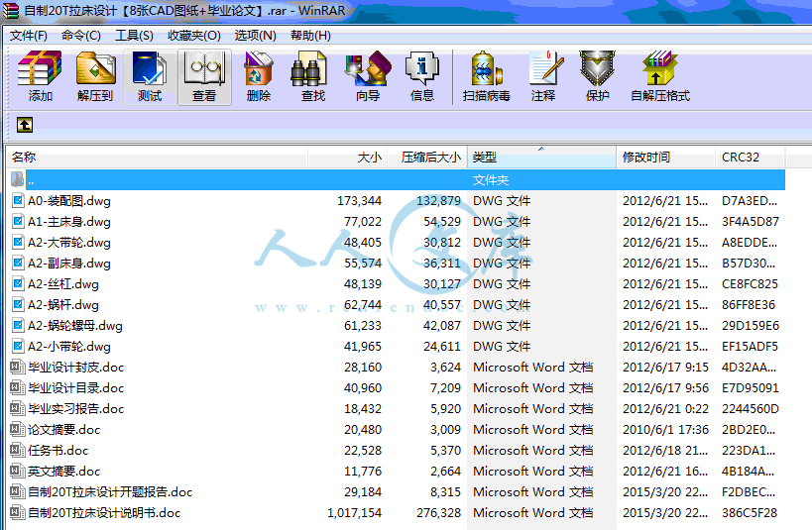Open the 选项(N) menu

[x=256, y=36]
